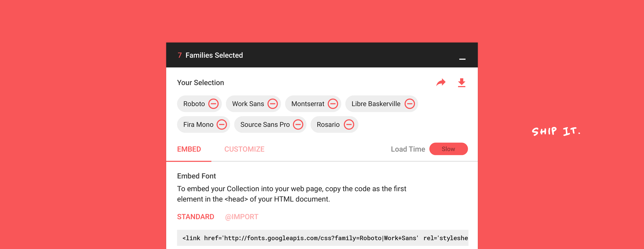
Task: Click the Families Selected header title
Action: click(214, 55)
